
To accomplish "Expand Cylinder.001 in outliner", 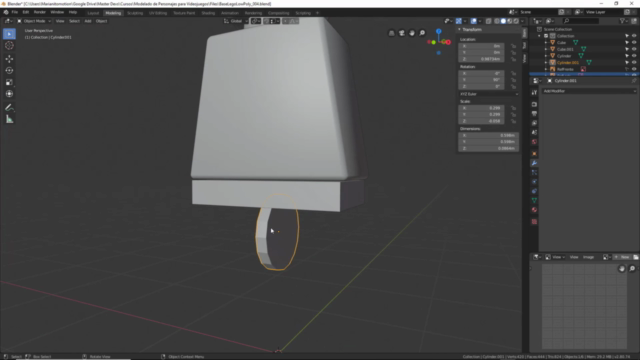I will [546, 62].
